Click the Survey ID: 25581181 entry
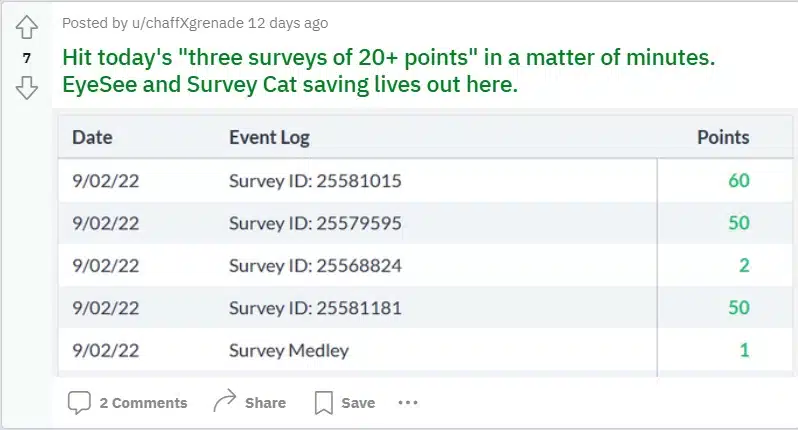This screenshot has width=798, height=430. tap(315, 308)
